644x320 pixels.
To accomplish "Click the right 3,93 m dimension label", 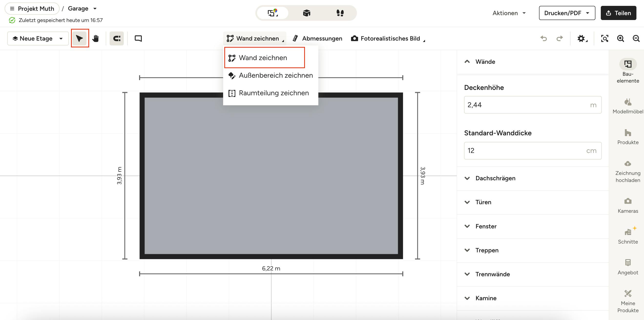I will click(x=423, y=176).
